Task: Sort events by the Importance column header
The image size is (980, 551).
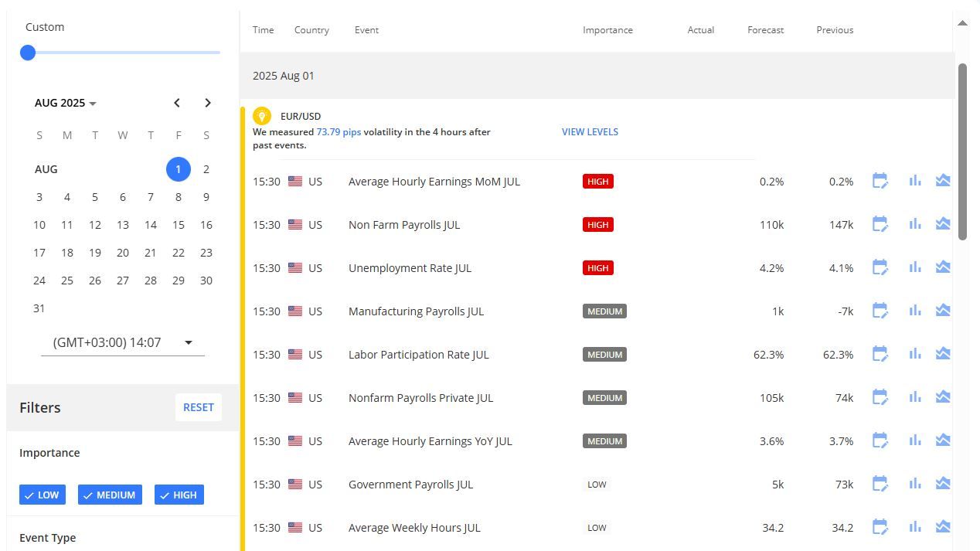Action: 607,29
